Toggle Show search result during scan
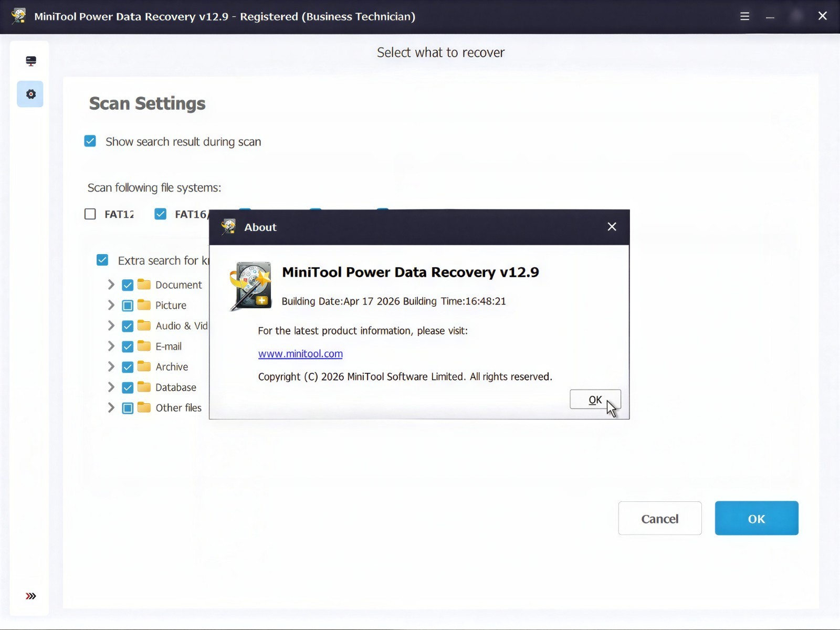 click(90, 141)
